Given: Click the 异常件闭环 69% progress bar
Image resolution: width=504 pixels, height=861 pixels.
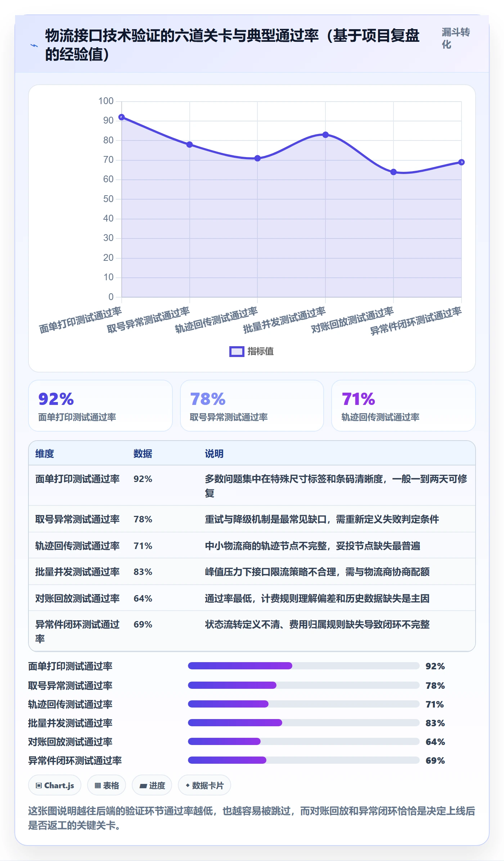Looking at the screenshot, I should 303,760.
